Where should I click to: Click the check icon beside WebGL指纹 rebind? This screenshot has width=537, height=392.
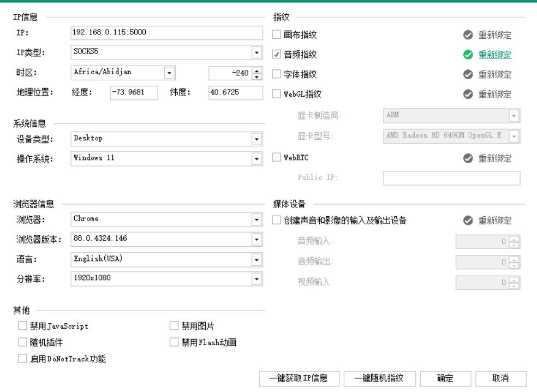[x=468, y=94]
